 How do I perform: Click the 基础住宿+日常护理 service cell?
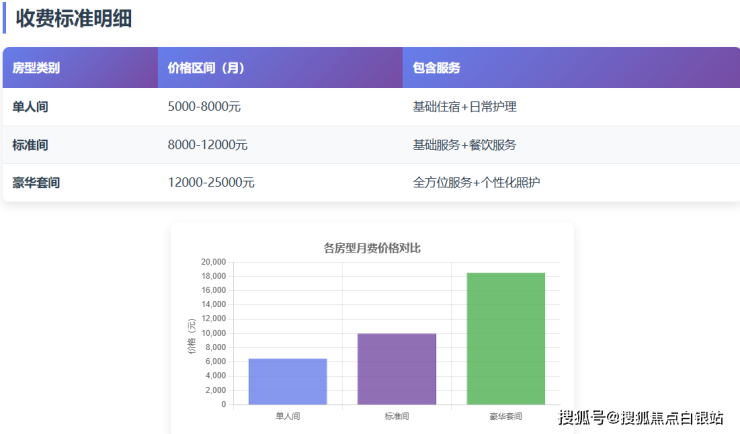click(x=464, y=107)
